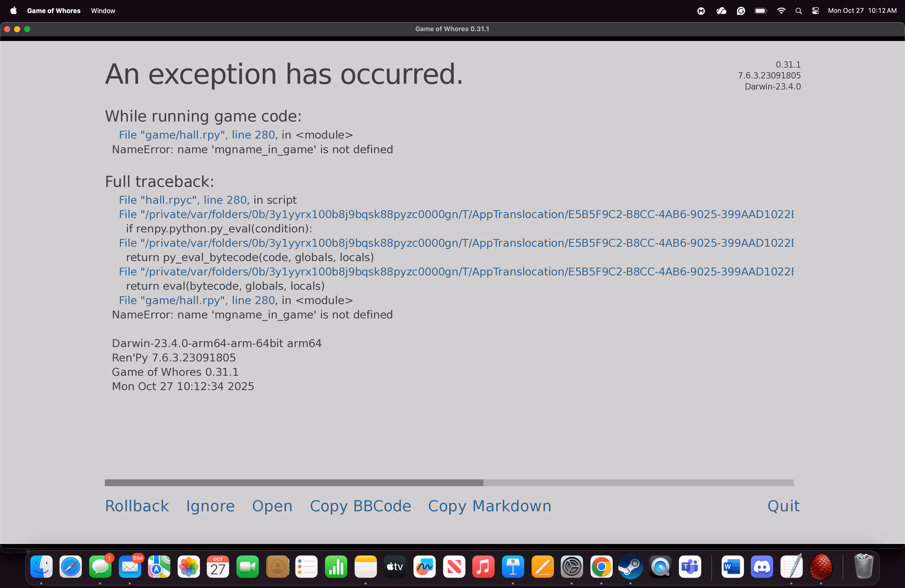Open Control Center in the menu bar
Image resolution: width=905 pixels, height=588 pixels.
pyautogui.click(x=815, y=11)
